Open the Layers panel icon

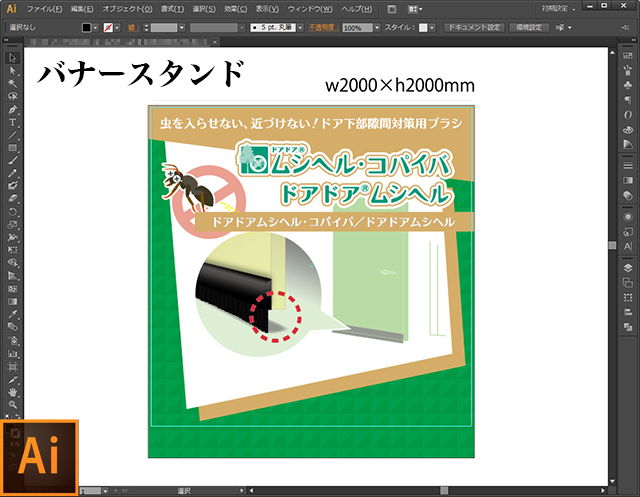coord(628,268)
